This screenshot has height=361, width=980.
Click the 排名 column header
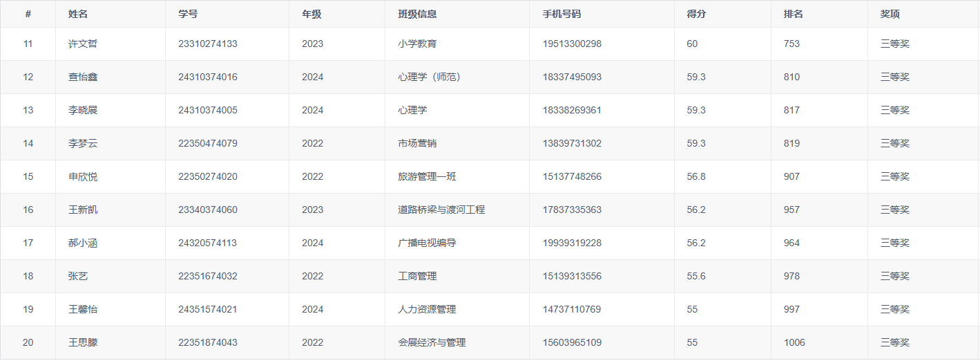793,14
